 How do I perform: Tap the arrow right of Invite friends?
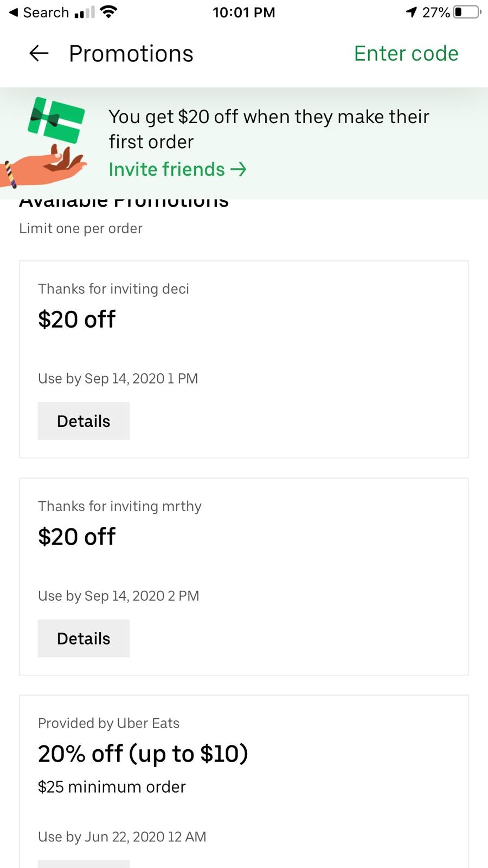(x=239, y=169)
